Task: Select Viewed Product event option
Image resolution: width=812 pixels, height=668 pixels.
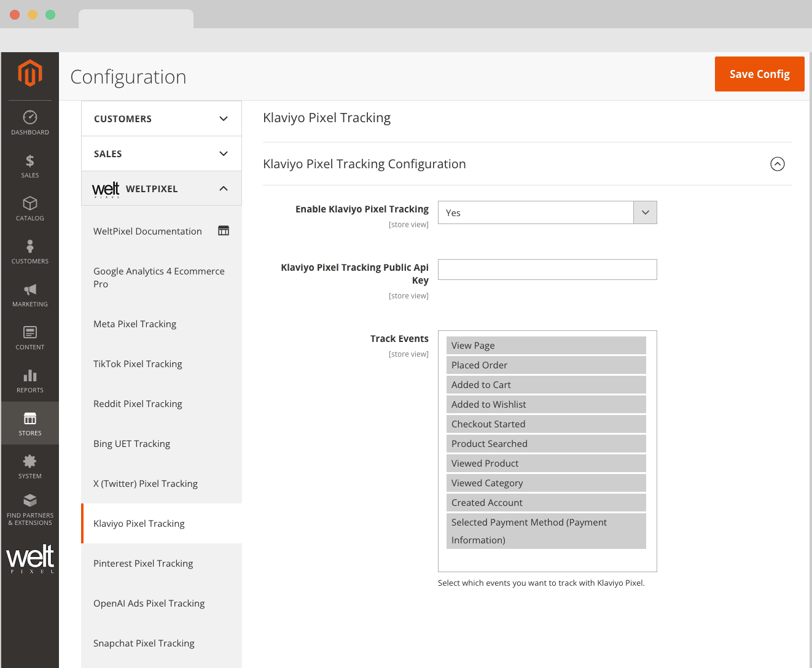Action: pyautogui.click(x=546, y=464)
